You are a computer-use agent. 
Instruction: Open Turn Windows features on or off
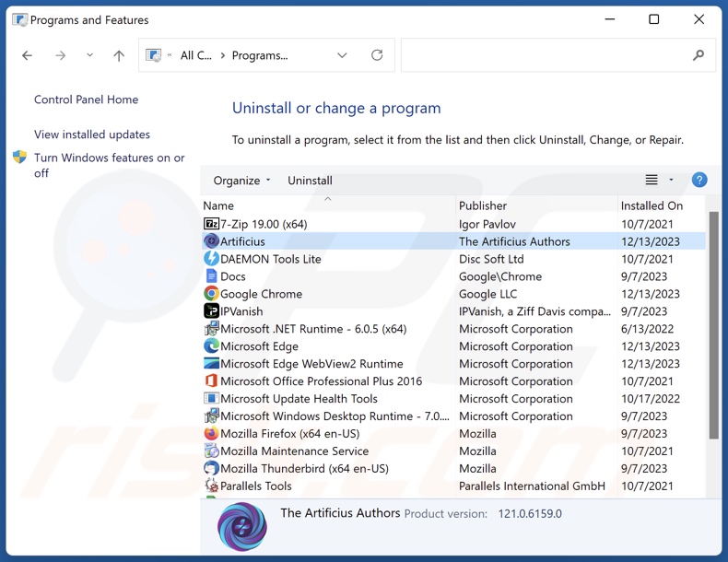[109, 165]
